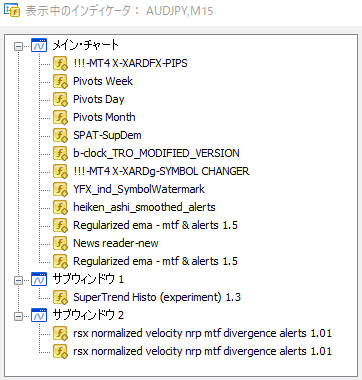
Task: Click the chart icon beside メイン・チャート
Action: [39, 45]
